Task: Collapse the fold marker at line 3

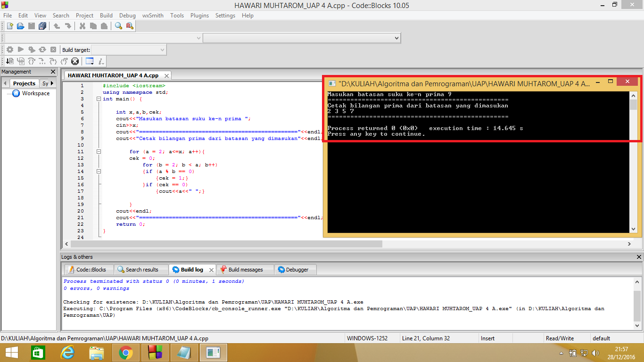Action: click(99, 99)
